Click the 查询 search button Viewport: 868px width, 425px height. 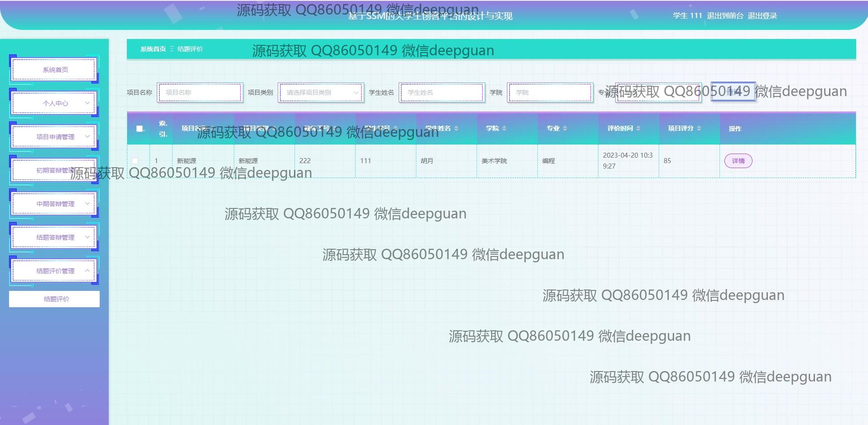pos(733,92)
